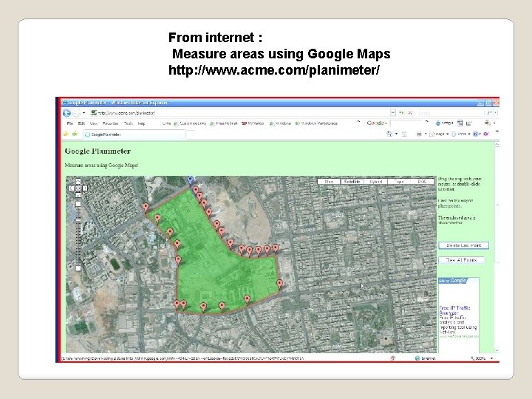The height and width of the screenshot is (399, 532).
Task: Open the Favorites menu
Action: 111,123
